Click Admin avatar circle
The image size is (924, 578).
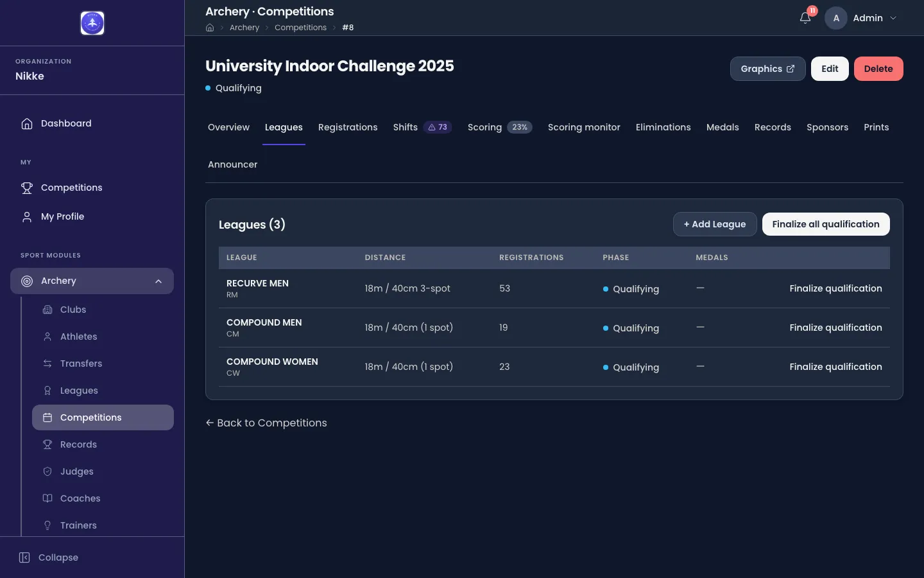[x=836, y=18]
